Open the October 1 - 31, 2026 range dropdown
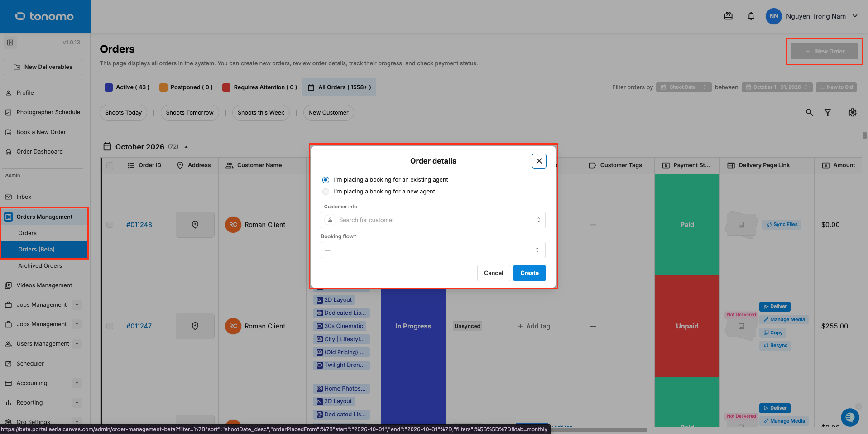The width and height of the screenshot is (868, 434). pos(777,87)
